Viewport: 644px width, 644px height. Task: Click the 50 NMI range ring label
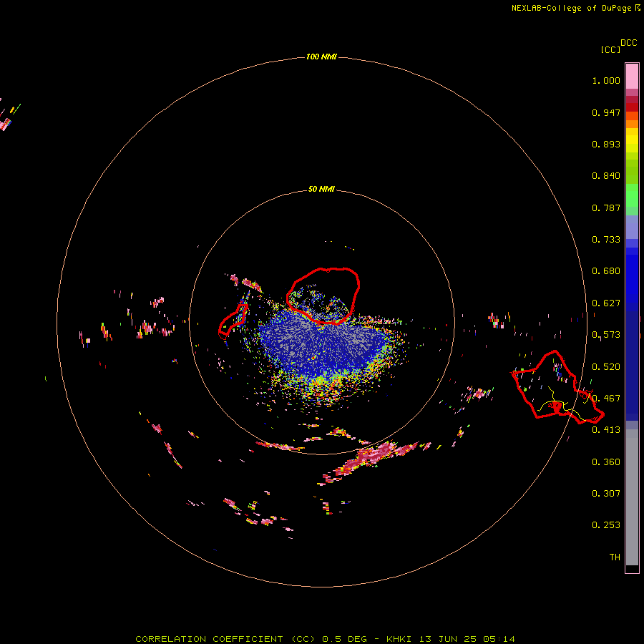[321, 189]
